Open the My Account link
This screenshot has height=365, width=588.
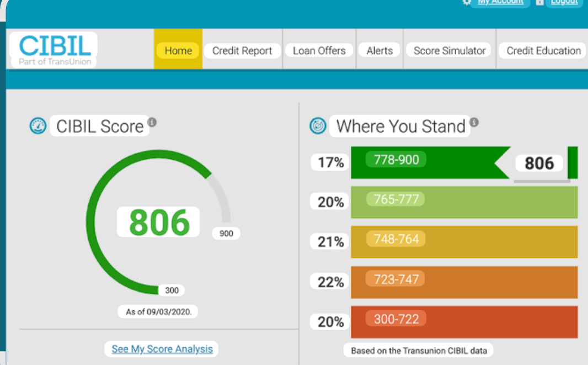click(x=500, y=2)
